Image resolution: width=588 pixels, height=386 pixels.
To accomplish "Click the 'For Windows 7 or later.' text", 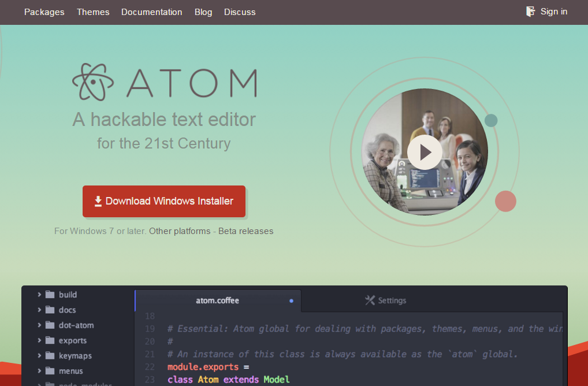I will pos(100,231).
